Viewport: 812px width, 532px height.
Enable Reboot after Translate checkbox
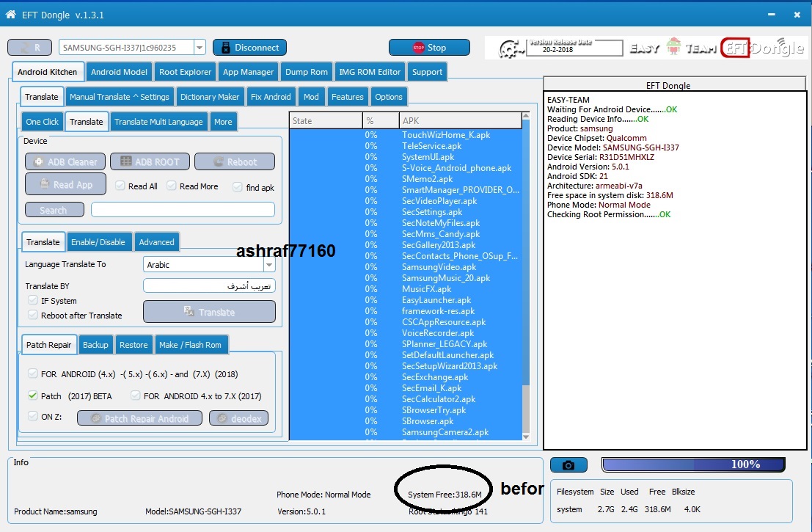32,315
